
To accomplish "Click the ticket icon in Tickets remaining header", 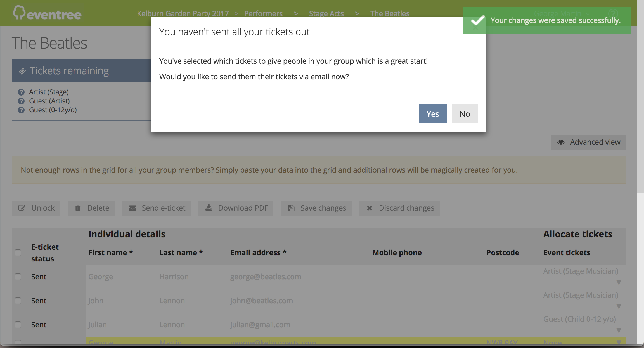I will (23, 71).
